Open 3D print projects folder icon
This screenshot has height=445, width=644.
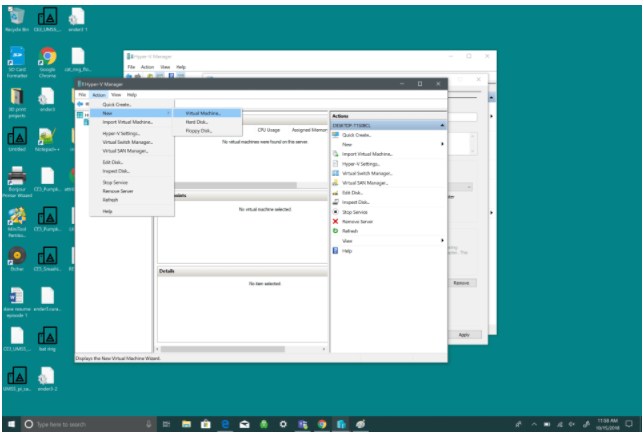click(x=17, y=103)
